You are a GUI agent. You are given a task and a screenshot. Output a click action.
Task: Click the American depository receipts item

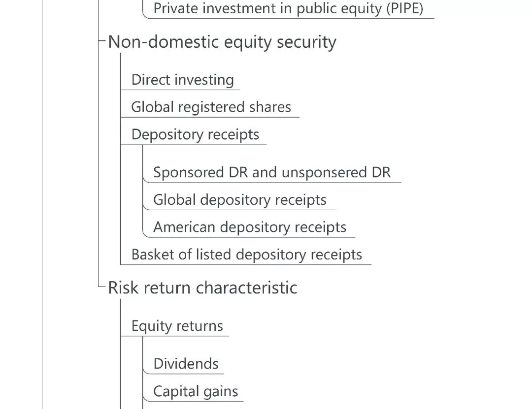pos(250,227)
